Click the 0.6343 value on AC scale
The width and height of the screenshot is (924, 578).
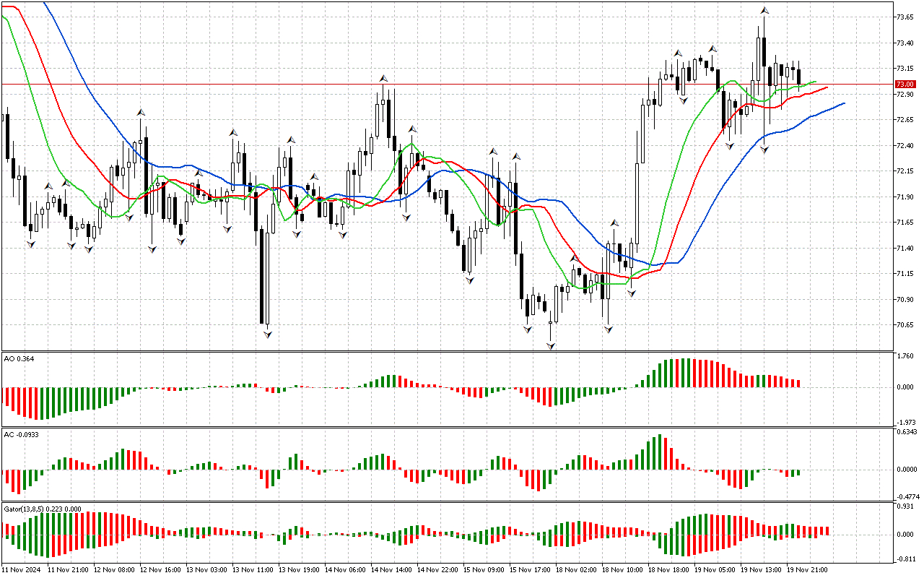(906, 433)
